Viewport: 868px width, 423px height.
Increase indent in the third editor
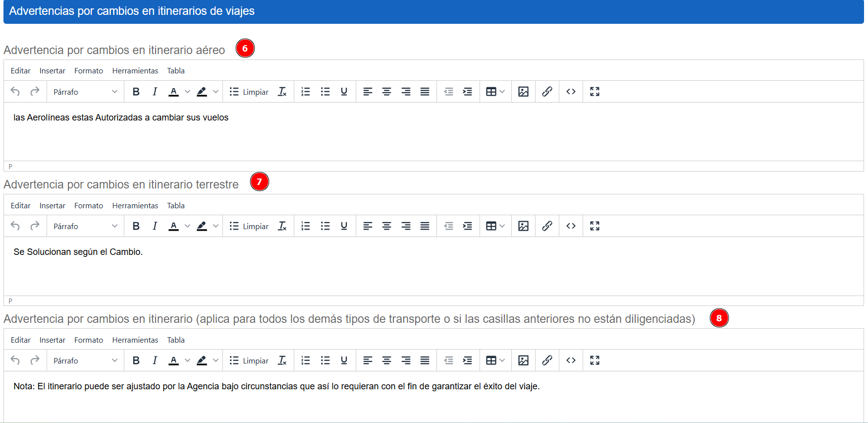pos(467,361)
